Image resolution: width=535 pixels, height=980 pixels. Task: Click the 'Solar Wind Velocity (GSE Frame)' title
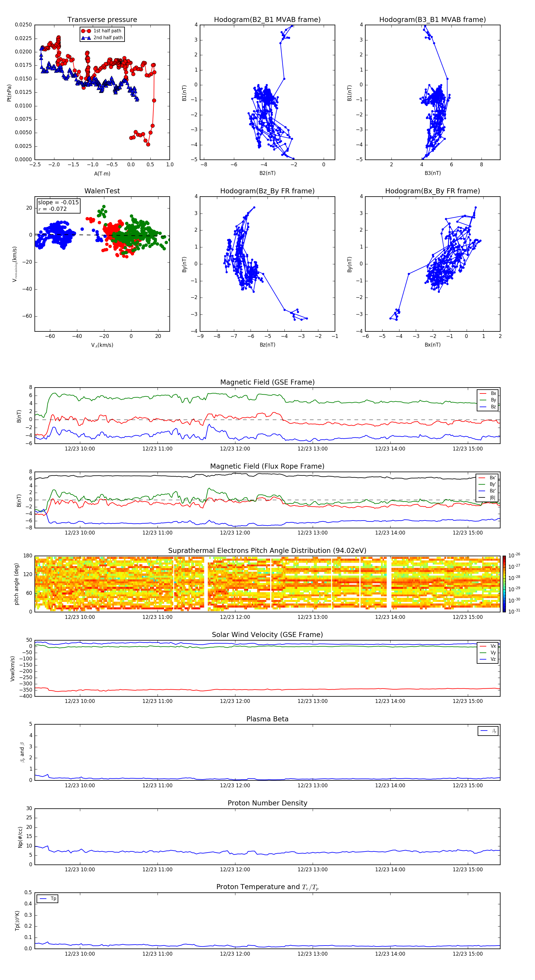pos(267,635)
